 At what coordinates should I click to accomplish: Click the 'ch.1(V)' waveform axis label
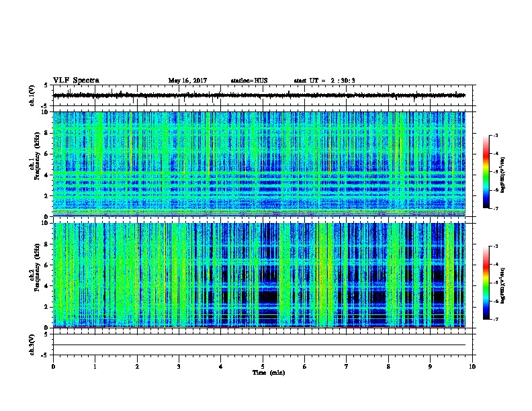pyautogui.click(x=32, y=95)
